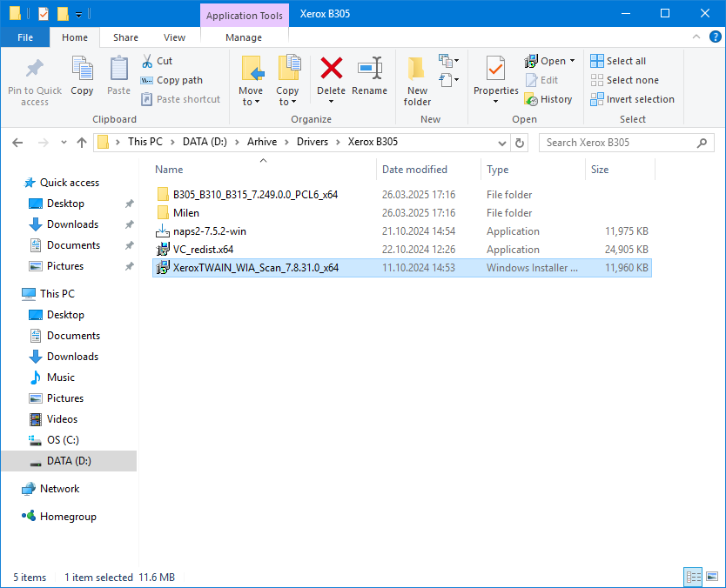Open the Copy to dropdown
Screen dimensions: 726x588
tap(287, 82)
